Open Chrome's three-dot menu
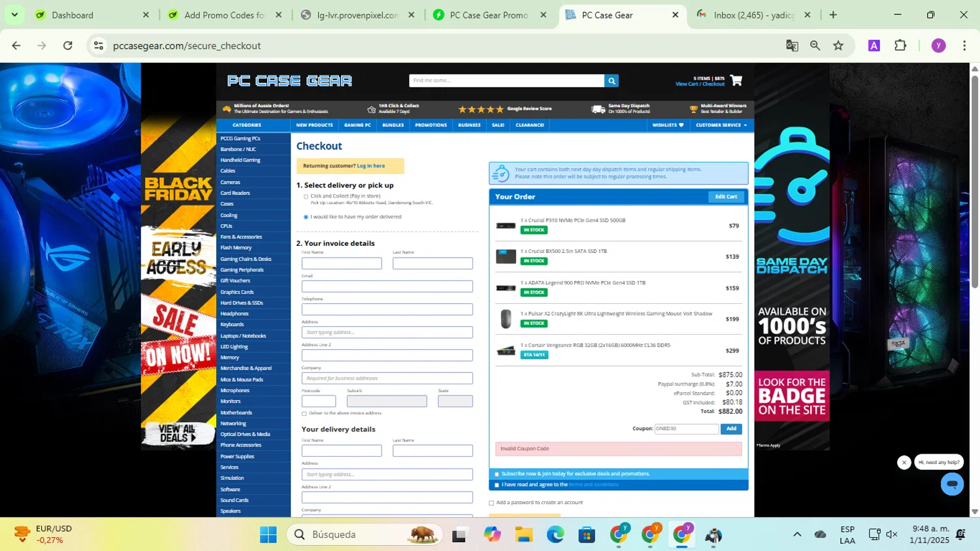Image resolution: width=980 pixels, height=551 pixels. [964, 45]
